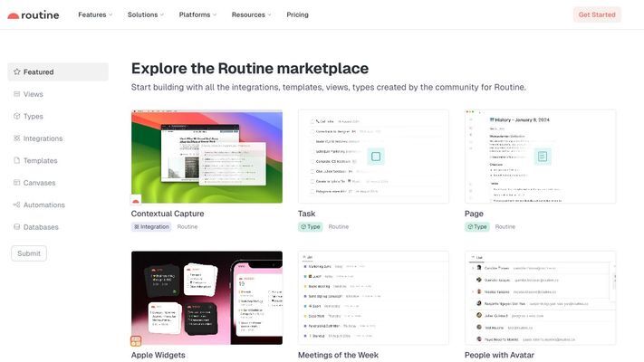Click the document icon on Page thumbnail
This screenshot has height=362, width=644.
(x=543, y=157)
